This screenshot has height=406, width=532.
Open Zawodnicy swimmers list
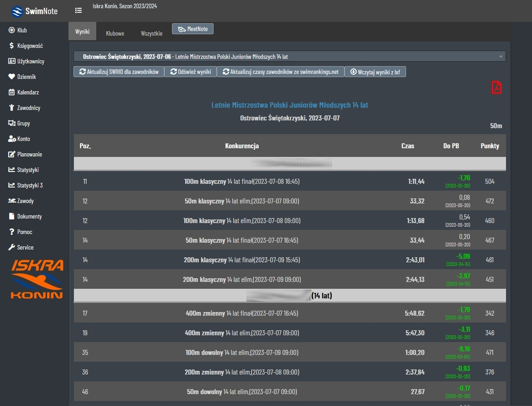[x=28, y=108]
